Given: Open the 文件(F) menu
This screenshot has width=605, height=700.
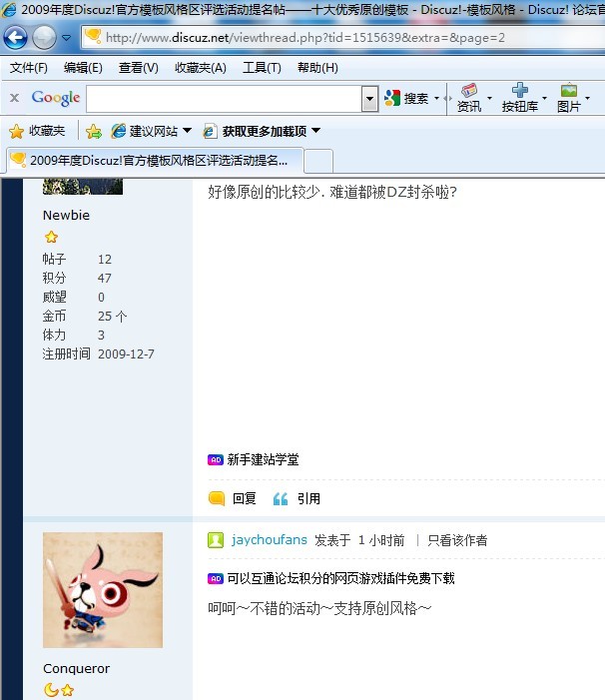Looking at the screenshot, I should click(x=29, y=68).
